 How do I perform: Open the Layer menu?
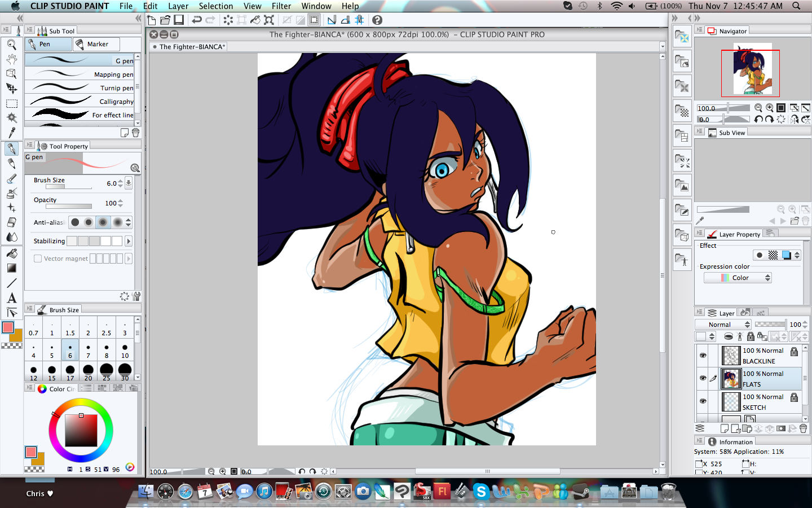coord(178,6)
